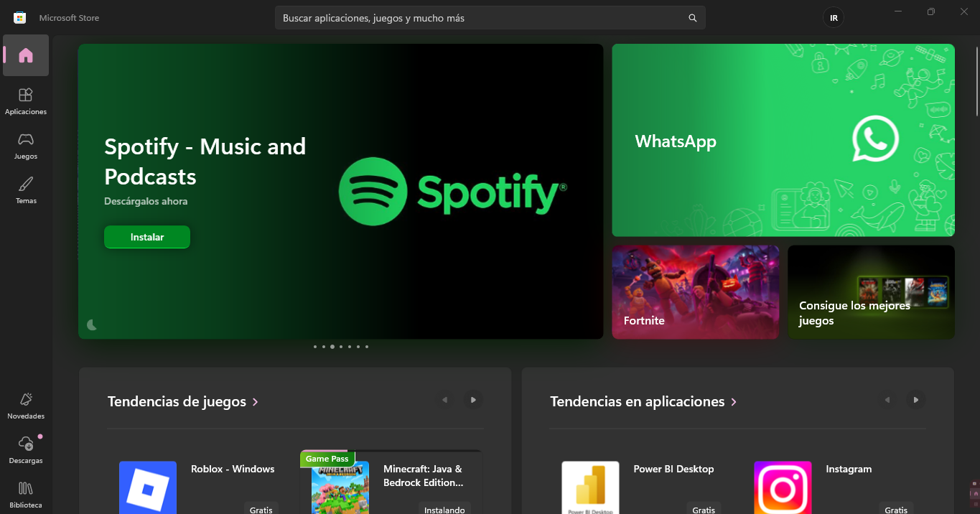Open the WhatsApp featured tile
The height and width of the screenshot is (514, 980).
(783, 140)
